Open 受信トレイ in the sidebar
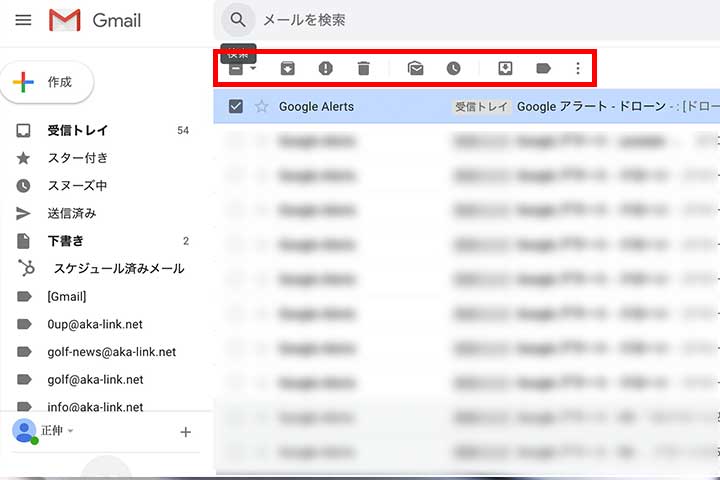 [78, 130]
